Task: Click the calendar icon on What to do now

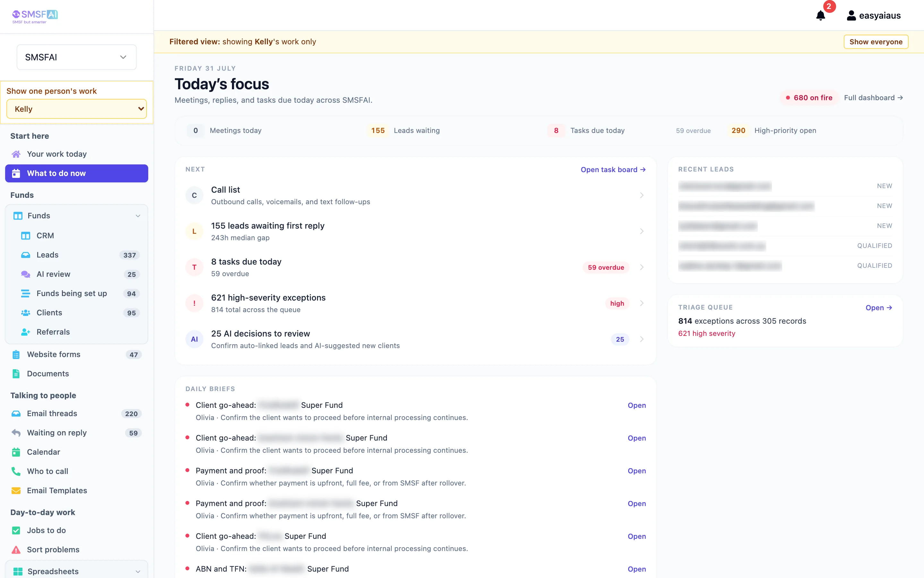Action: 16,173
